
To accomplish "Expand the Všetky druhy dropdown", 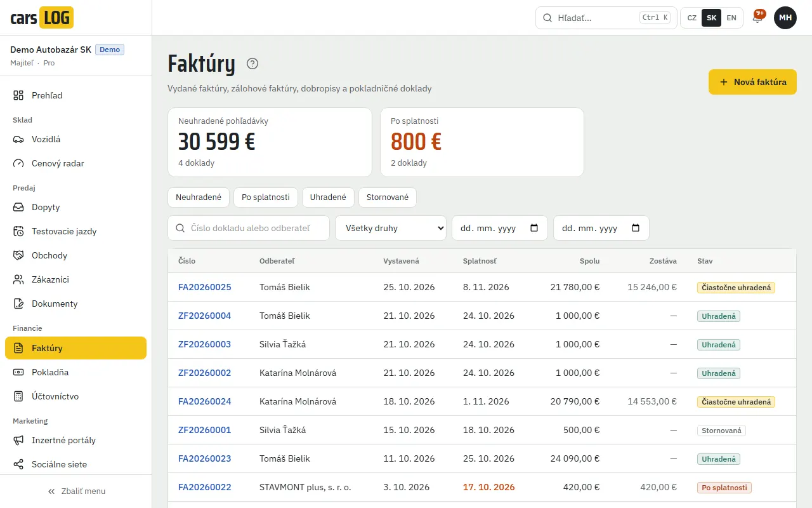I will [x=391, y=228].
